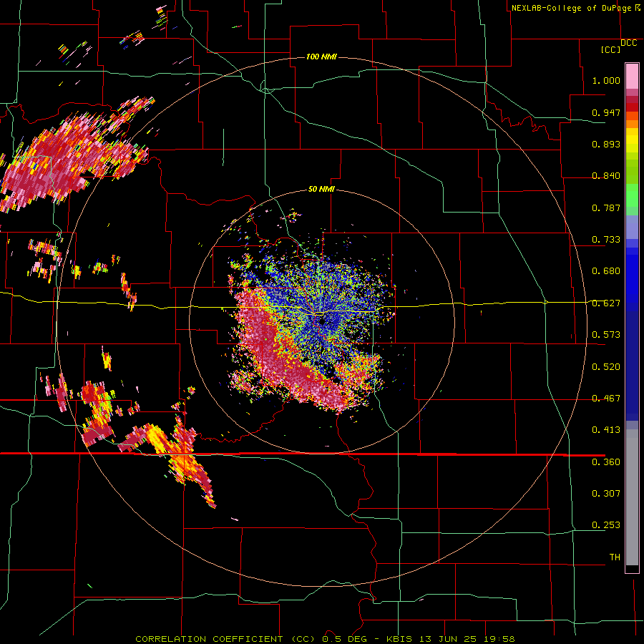Click the TH threshold label
This screenshot has height=644, width=644.
coord(615,557)
